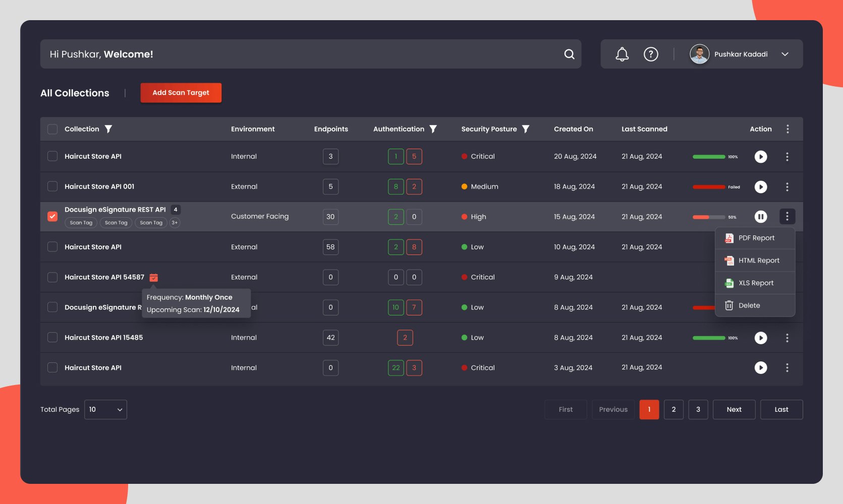Viewport: 843px width, 504px height.
Task: Open kebab menu for Haircut Store API created 20 Aug
Action: pyautogui.click(x=787, y=157)
